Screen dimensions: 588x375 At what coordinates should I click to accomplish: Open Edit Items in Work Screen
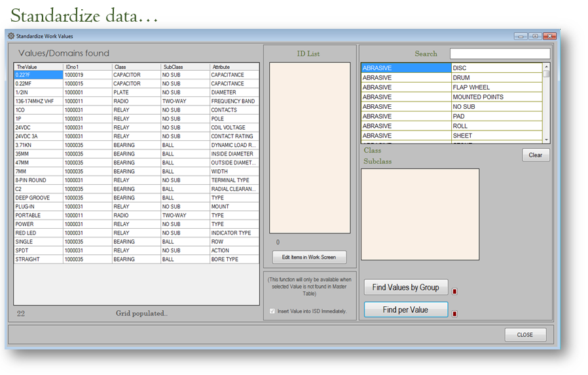click(x=309, y=257)
